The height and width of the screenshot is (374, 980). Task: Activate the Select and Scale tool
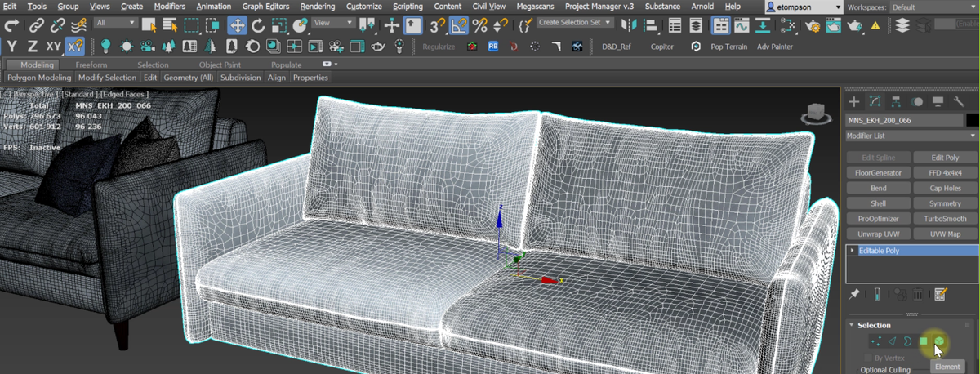coord(278,25)
